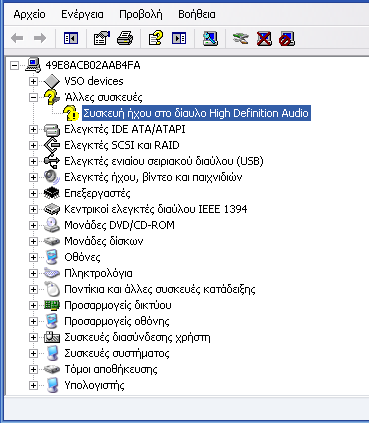Collapse the 49E8ACB02AAB4FA root node
Screen dimensions: 369x423
pyautogui.click(x=14, y=65)
